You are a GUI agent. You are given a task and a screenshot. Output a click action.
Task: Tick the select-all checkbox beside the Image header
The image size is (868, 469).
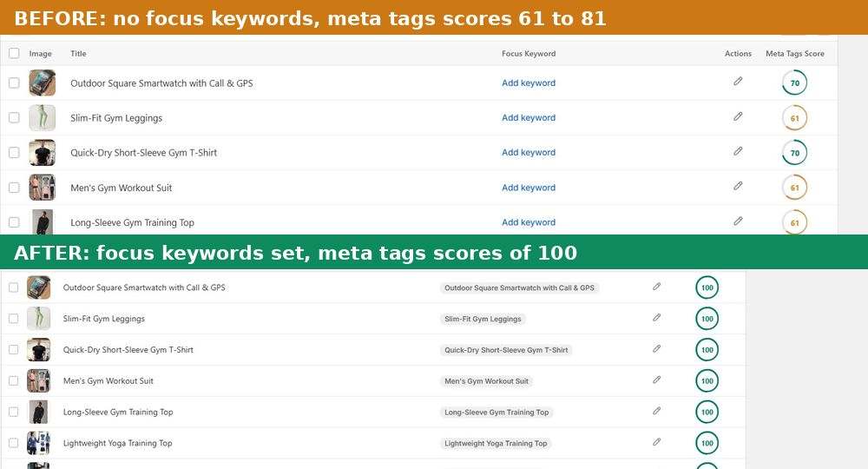[x=14, y=53]
